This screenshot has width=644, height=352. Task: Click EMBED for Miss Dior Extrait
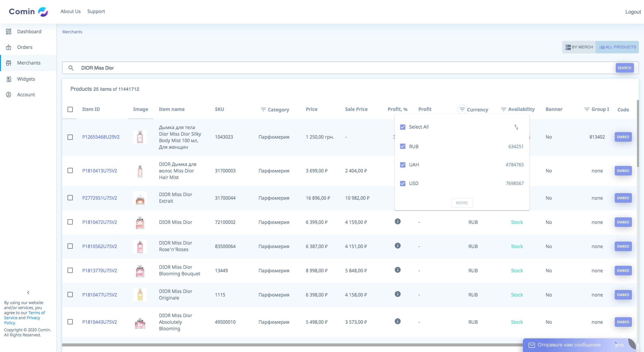coord(623,198)
